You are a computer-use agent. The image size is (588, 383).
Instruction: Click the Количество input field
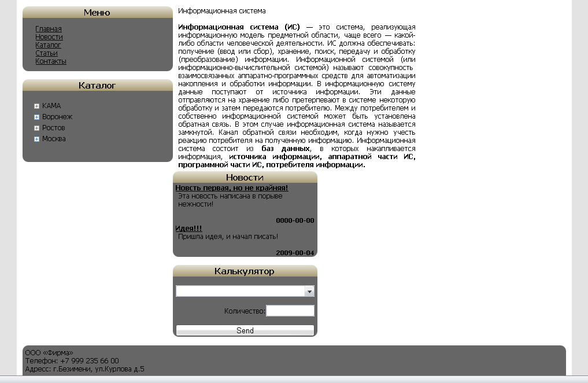click(290, 311)
